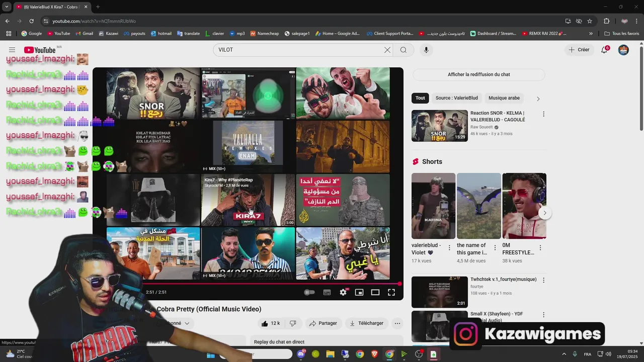Open options for Twhchtek v.1_fourtye video
Image resolution: width=644 pixels, height=362 pixels.
pyautogui.click(x=543, y=280)
